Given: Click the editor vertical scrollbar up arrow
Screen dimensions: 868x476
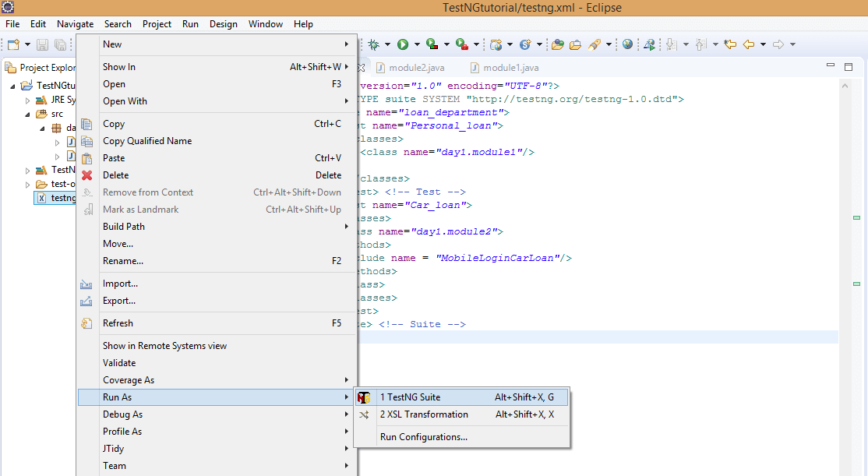Looking at the screenshot, I should click(845, 86).
